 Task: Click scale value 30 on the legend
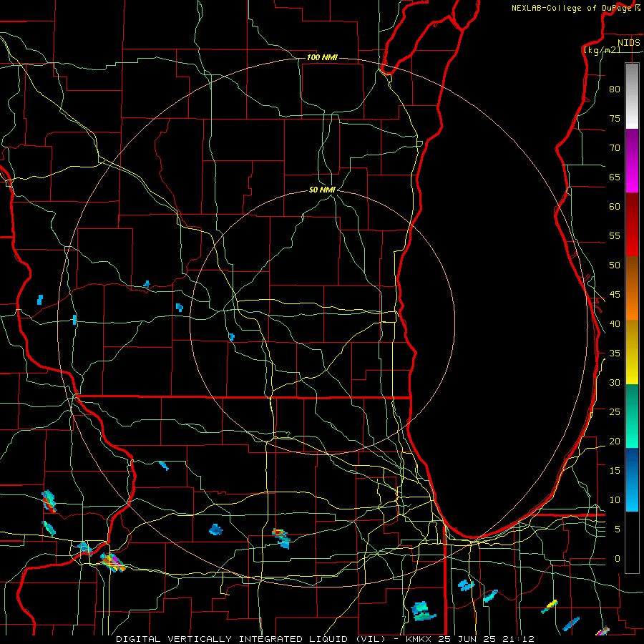615,383
